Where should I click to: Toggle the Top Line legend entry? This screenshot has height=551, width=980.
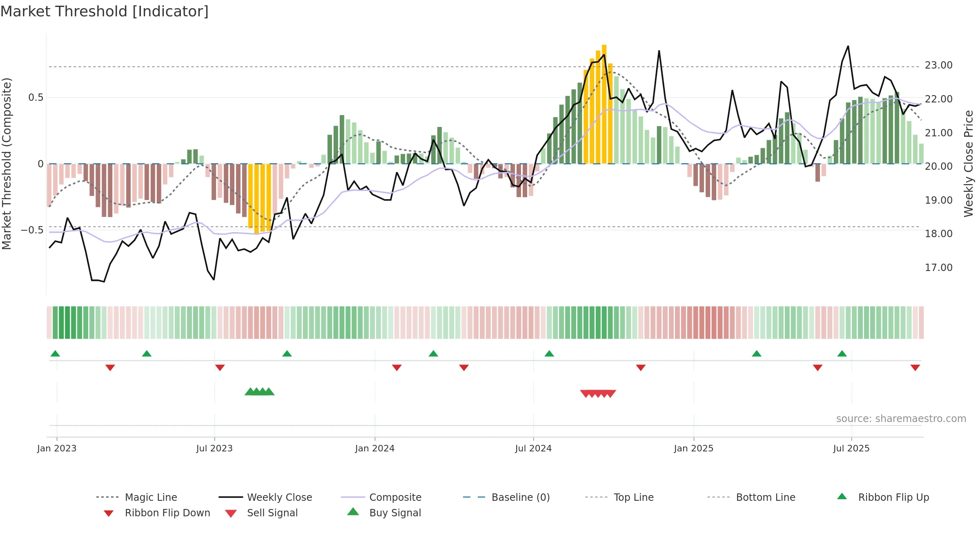(x=619, y=497)
